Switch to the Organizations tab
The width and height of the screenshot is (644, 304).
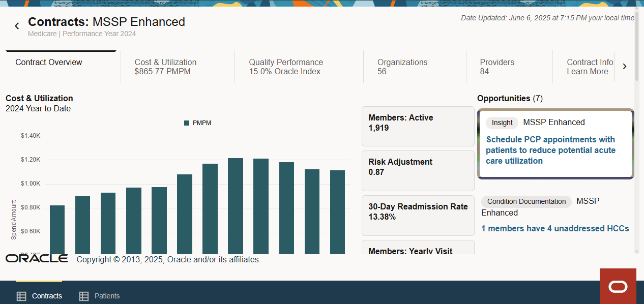click(x=415, y=67)
